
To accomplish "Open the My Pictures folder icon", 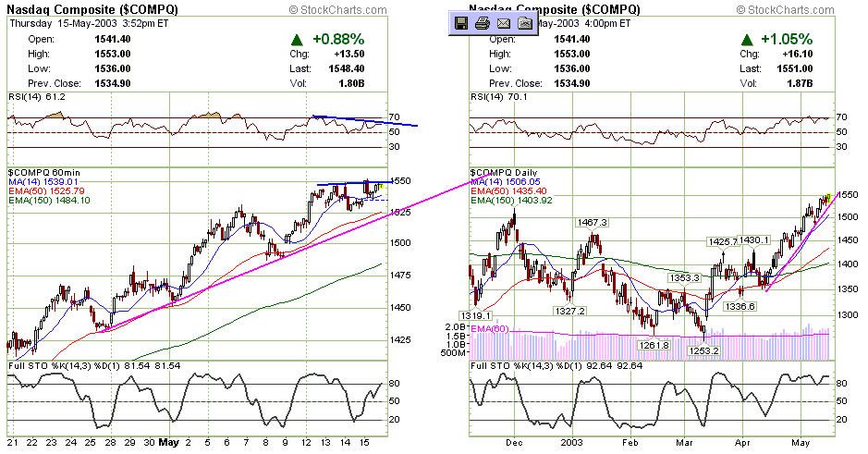I will [525, 23].
